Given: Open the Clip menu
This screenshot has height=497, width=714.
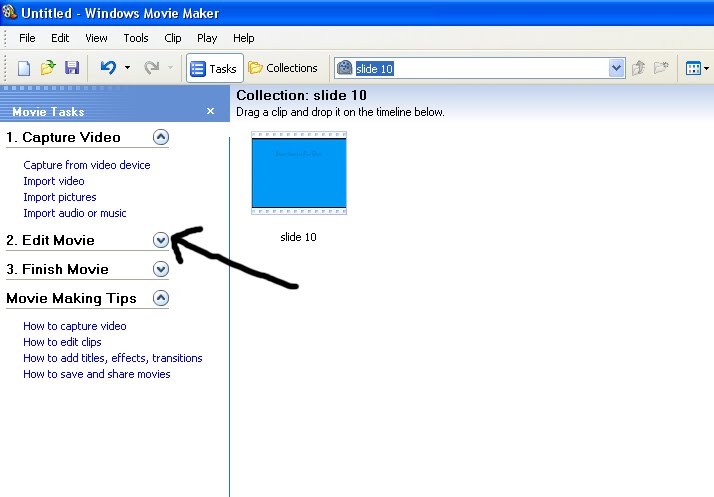Looking at the screenshot, I should 173,38.
